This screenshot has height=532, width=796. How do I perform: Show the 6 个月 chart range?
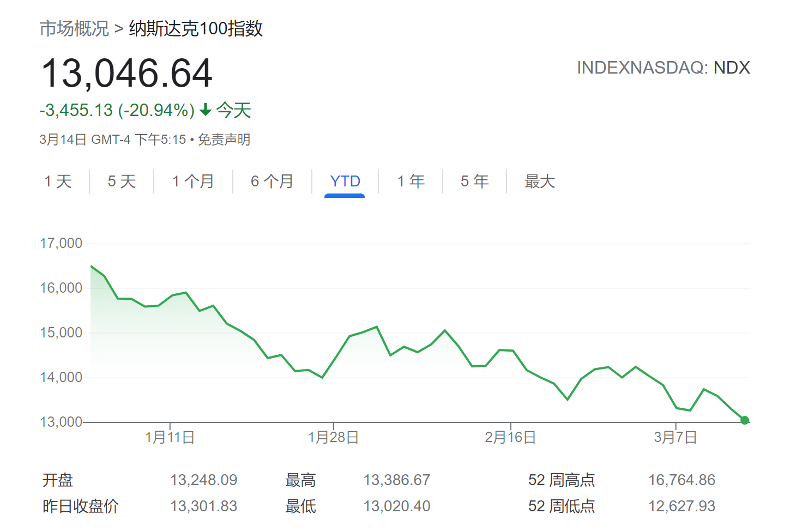[x=272, y=181]
